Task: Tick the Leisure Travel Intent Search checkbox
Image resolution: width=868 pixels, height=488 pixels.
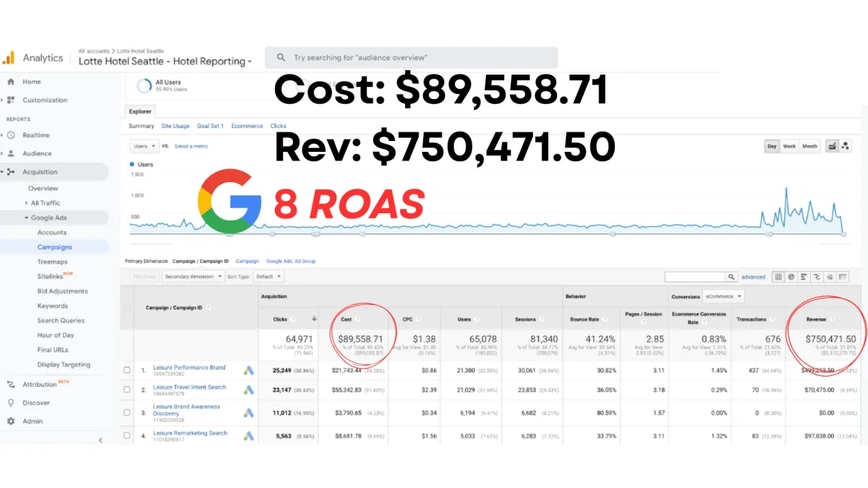Action: click(x=127, y=390)
